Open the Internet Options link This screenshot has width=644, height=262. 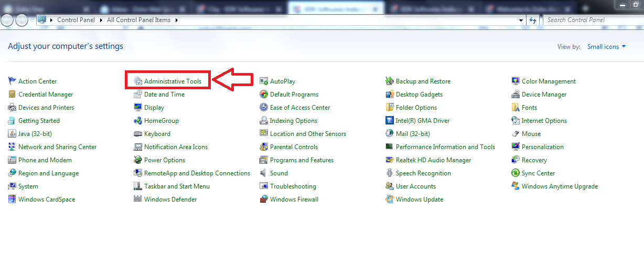(x=544, y=121)
